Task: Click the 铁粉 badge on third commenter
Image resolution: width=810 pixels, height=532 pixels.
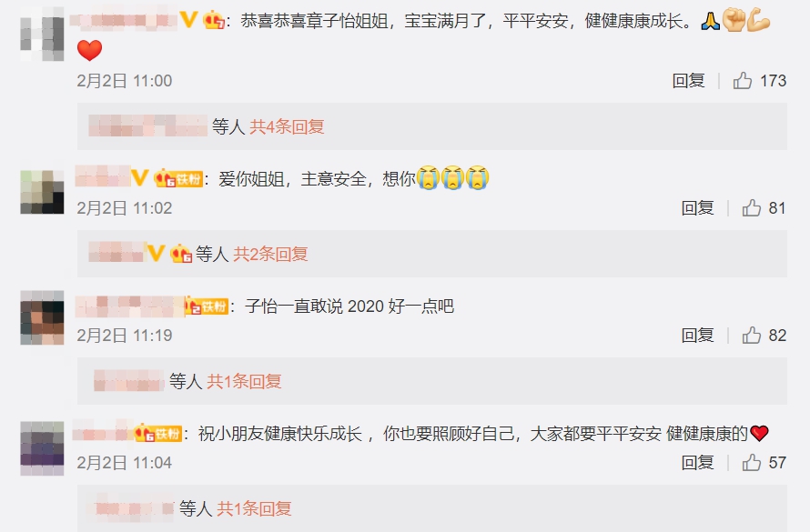Action: coord(206,306)
